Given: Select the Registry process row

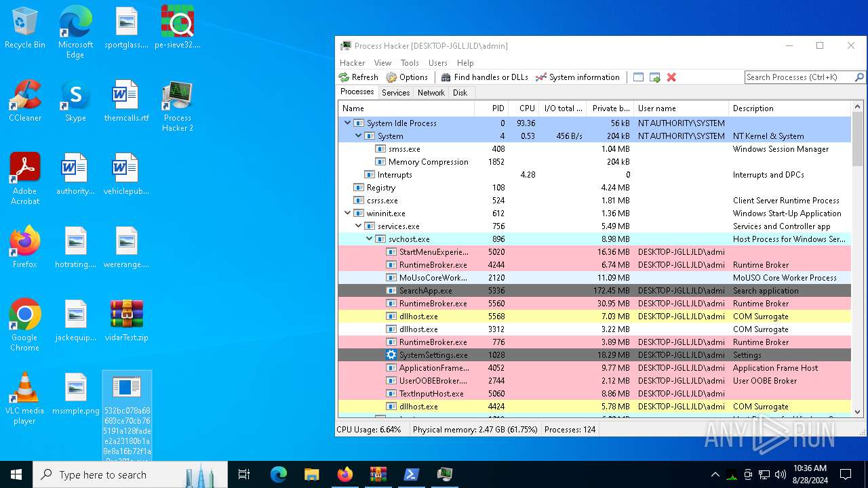Looking at the screenshot, I should (x=594, y=187).
